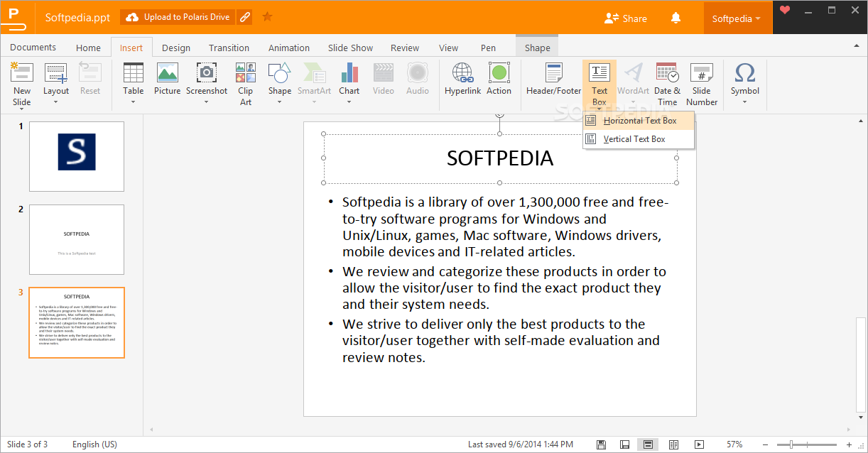
Task: Click the Text Box button
Action: pyautogui.click(x=600, y=84)
